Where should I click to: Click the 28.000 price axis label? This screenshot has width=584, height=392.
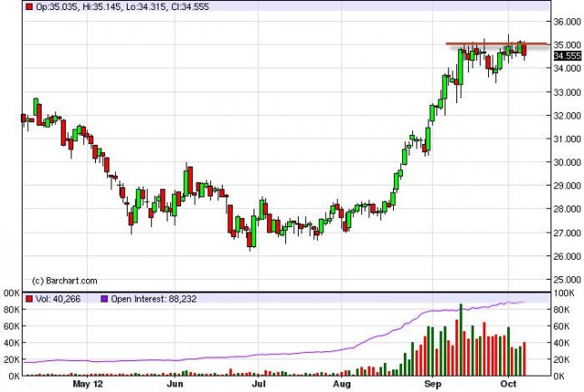[567, 209]
